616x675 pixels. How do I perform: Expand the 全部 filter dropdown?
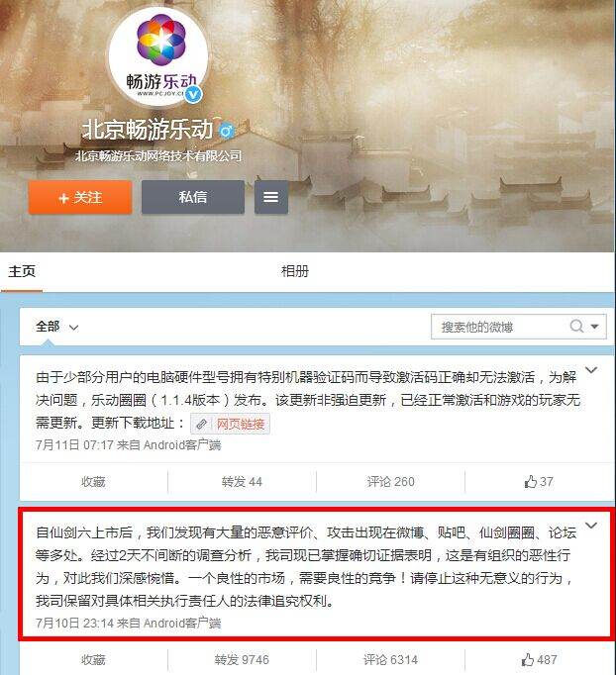tap(56, 327)
